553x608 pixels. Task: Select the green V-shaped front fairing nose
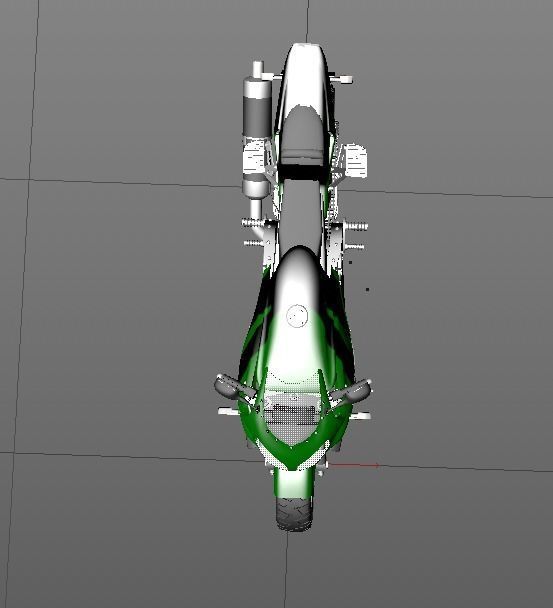tap(292, 438)
